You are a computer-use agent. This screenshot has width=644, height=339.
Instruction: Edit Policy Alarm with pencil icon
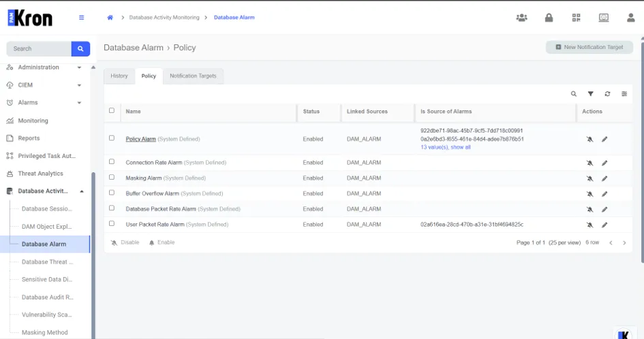(x=604, y=140)
